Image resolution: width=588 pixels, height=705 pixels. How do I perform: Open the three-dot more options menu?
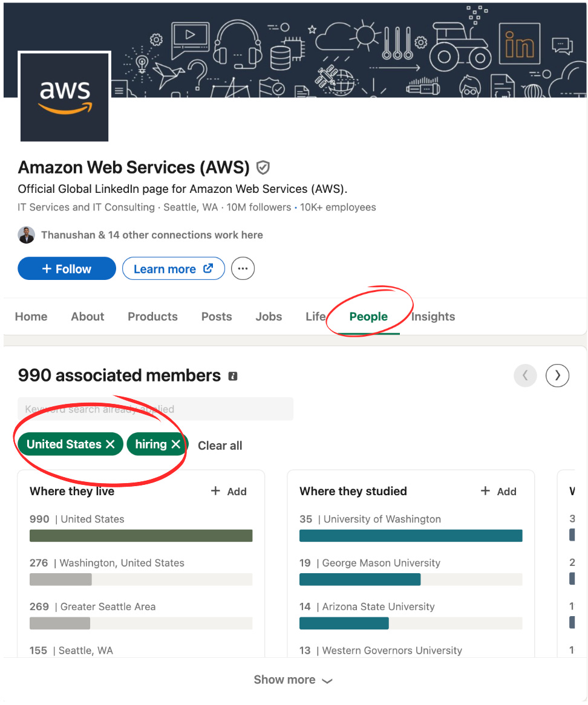tap(243, 269)
